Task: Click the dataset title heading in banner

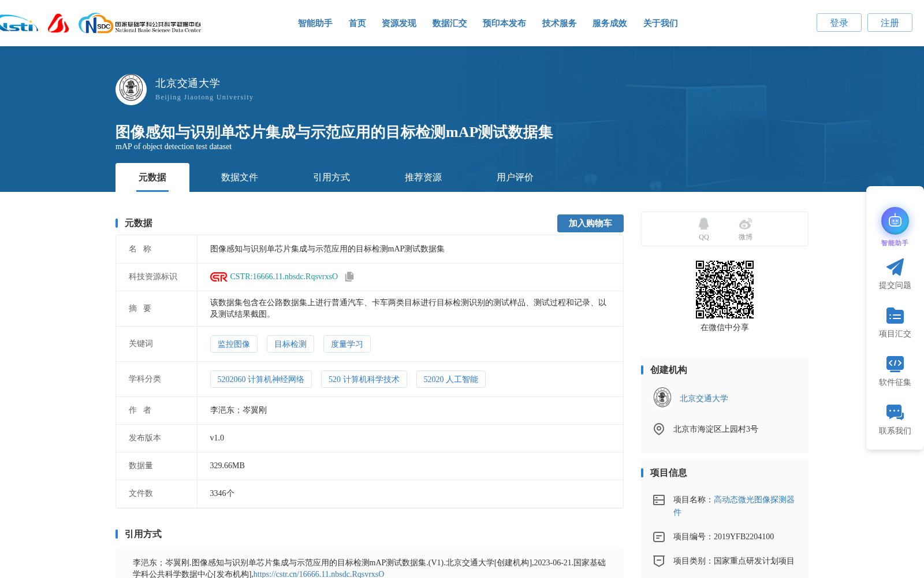Action: [334, 132]
